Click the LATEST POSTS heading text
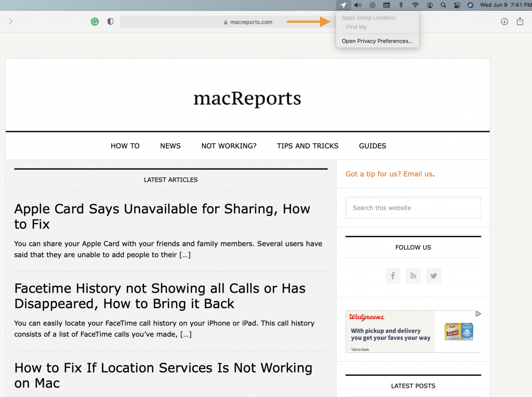This screenshot has width=532, height=397. pyautogui.click(x=413, y=386)
